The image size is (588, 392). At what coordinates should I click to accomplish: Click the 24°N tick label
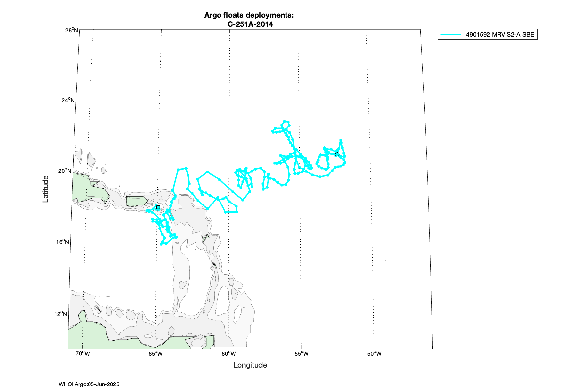point(68,100)
